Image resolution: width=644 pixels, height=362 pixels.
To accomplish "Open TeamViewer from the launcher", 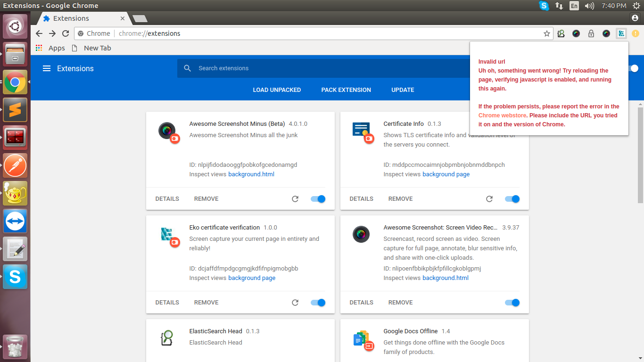I will point(15,221).
